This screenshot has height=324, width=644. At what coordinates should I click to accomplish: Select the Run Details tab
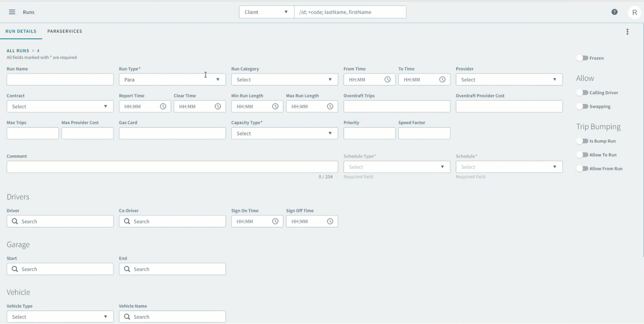pos(21,31)
